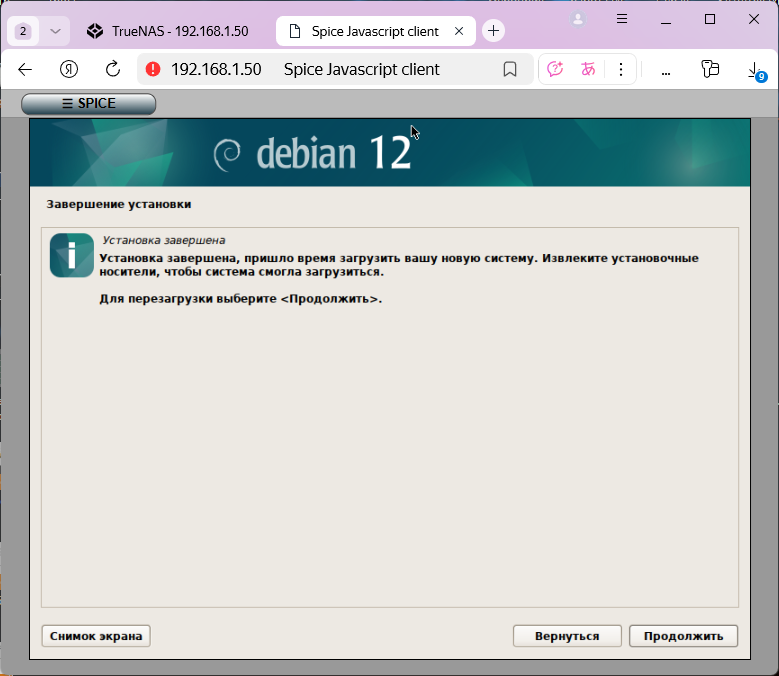Viewport: 779px width, 676px height.
Task: Click the heading 'Завершение установки'
Action: coord(119,204)
